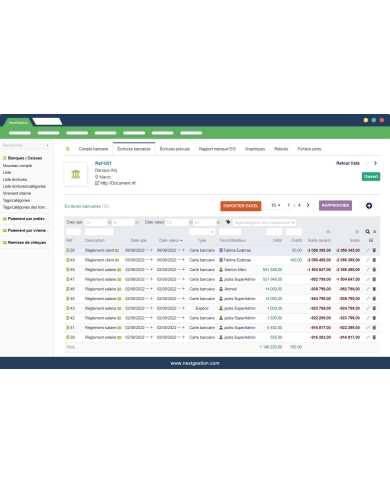Delete entry 42 with the trash icon
The height and width of the screenshot is (484, 390).
pyautogui.click(x=374, y=318)
